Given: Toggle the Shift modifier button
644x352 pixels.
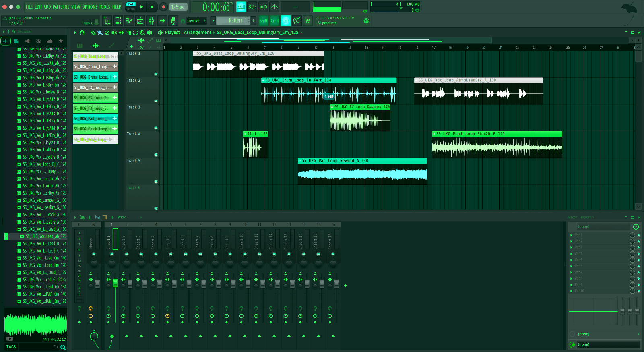Looking at the screenshot, I should pos(263,21).
